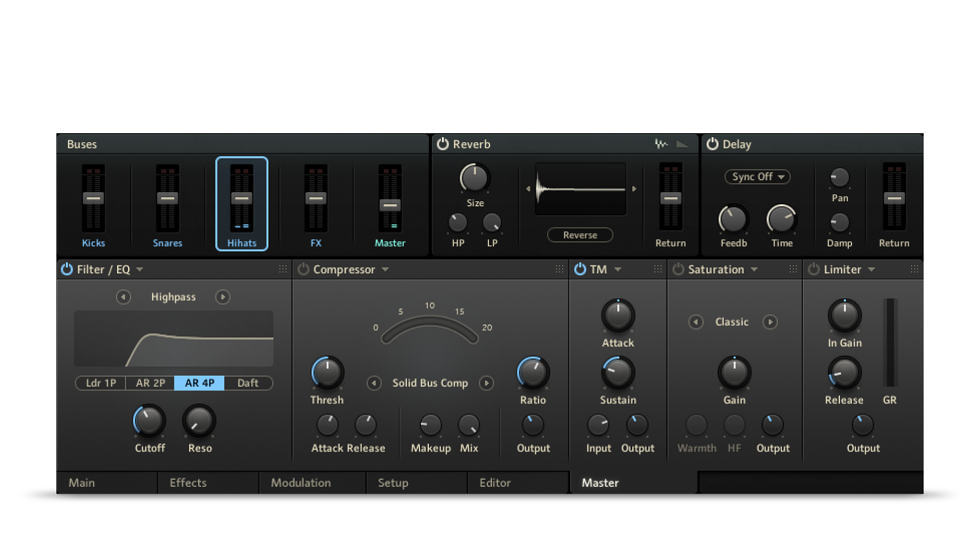Open the Sync Off dropdown
Screen dimensions: 980x558
pyautogui.click(x=757, y=177)
